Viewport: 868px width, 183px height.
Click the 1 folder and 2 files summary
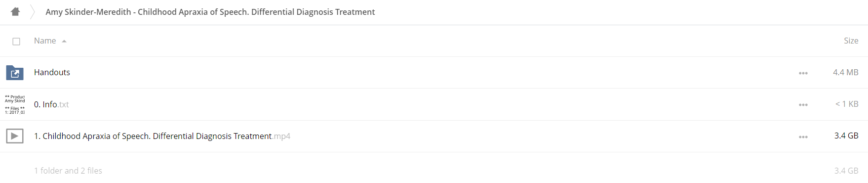pyautogui.click(x=68, y=171)
